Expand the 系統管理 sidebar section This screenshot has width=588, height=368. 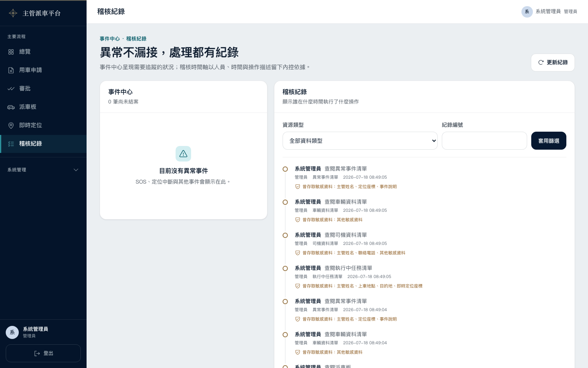43,170
